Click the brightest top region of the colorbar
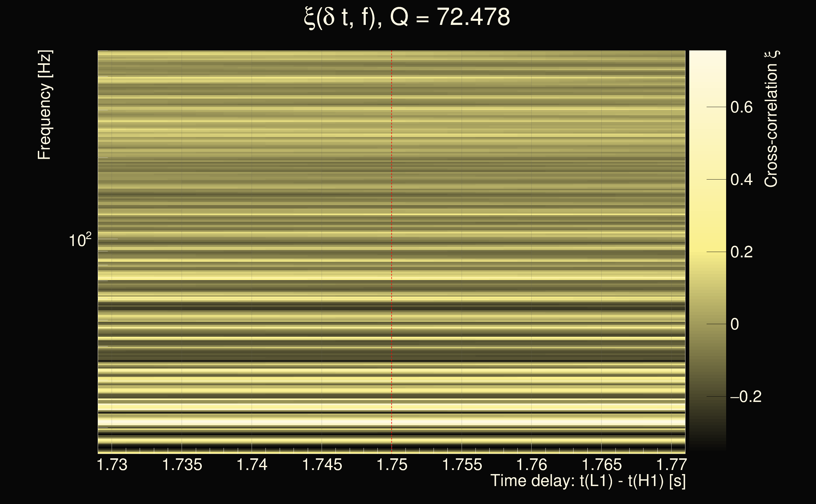816x504 pixels. [707, 60]
